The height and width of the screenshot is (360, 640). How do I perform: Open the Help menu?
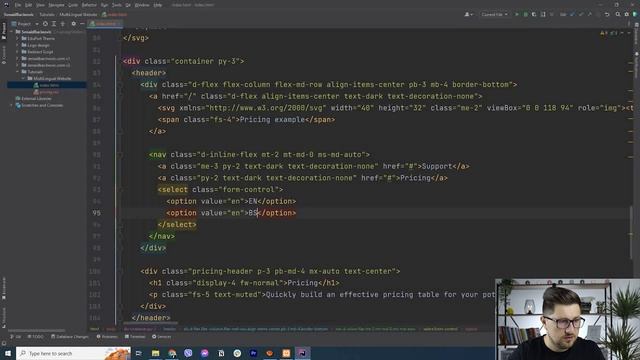158,5
